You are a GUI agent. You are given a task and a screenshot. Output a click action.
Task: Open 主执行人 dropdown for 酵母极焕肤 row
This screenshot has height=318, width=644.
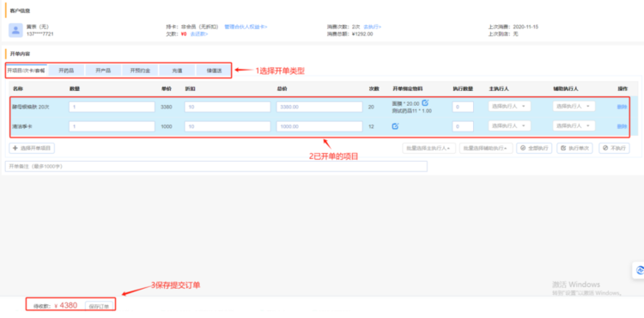pos(509,107)
